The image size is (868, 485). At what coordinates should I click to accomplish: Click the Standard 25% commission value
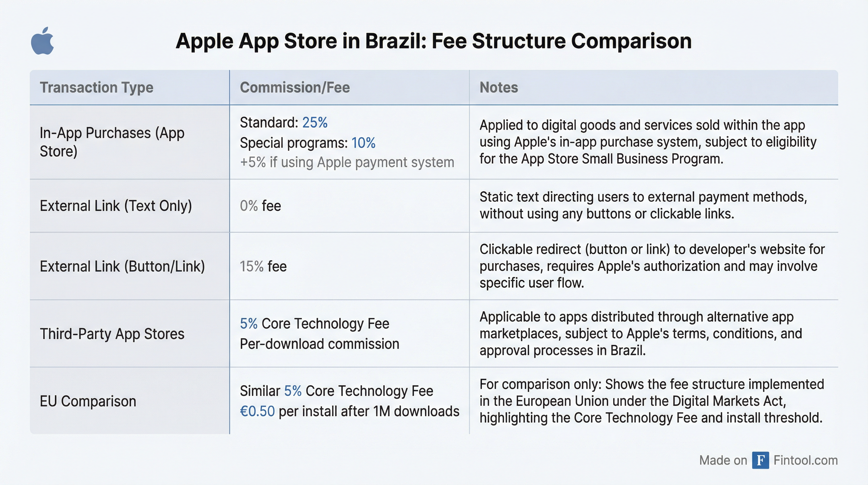coord(283,123)
